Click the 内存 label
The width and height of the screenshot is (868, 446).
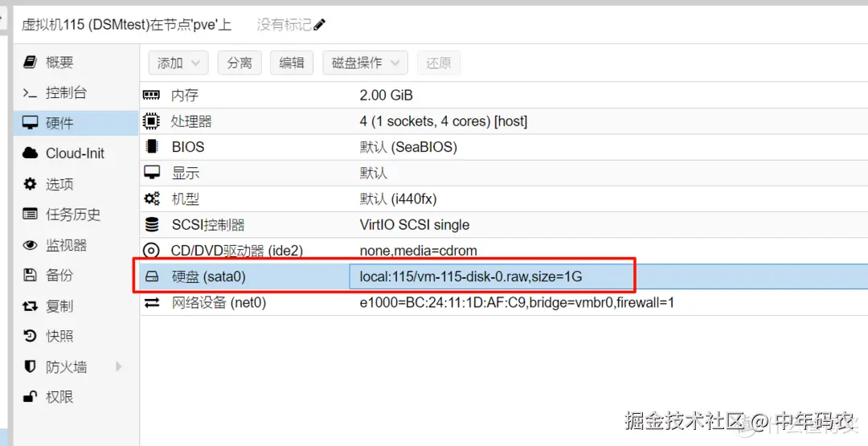(x=185, y=95)
